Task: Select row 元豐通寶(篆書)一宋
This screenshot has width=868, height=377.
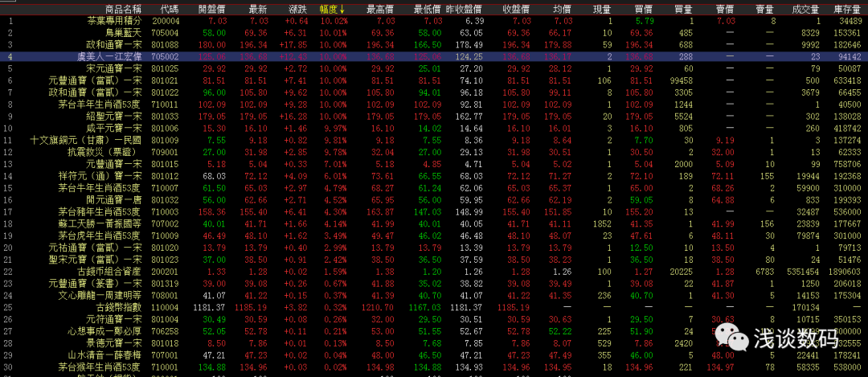Action: point(434,283)
